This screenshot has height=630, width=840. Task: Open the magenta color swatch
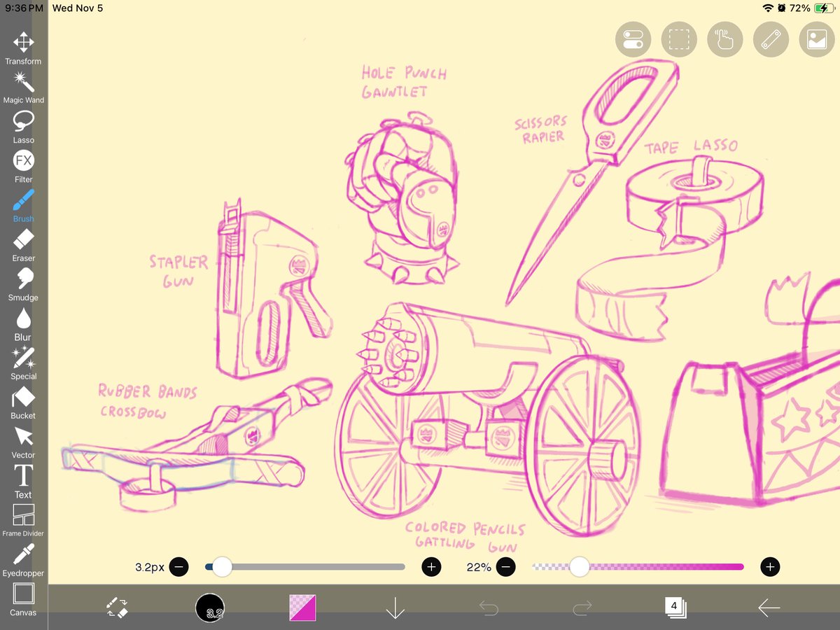click(303, 608)
